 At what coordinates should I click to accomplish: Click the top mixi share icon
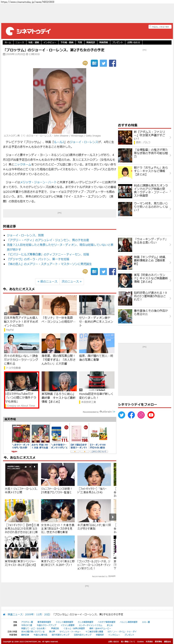[85, 63]
